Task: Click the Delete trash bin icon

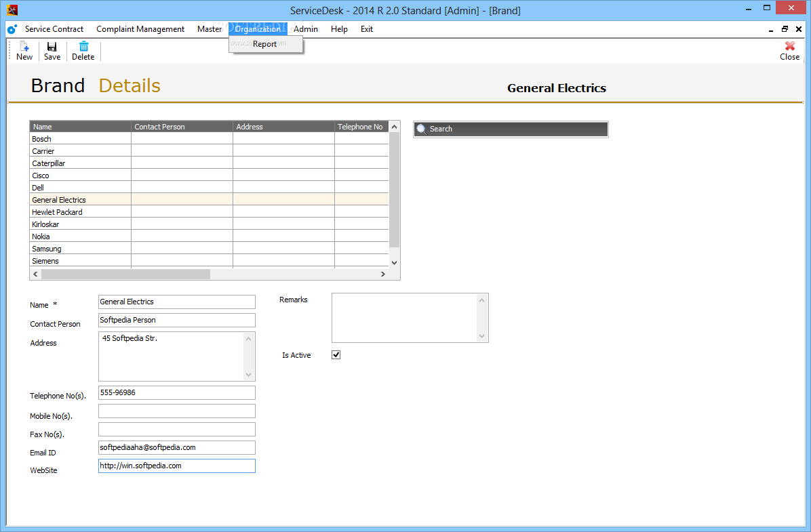Action: [x=83, y=47]
